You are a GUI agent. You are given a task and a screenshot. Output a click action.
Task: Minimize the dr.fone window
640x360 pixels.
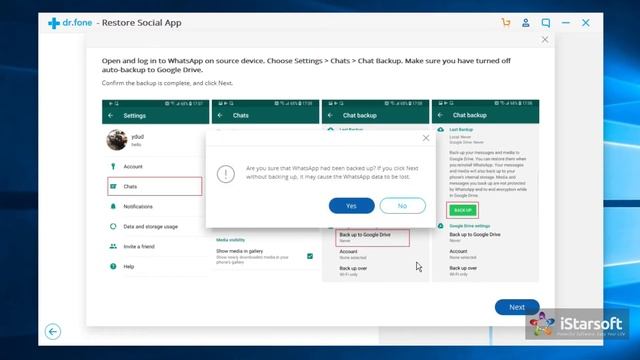point(566,23)
